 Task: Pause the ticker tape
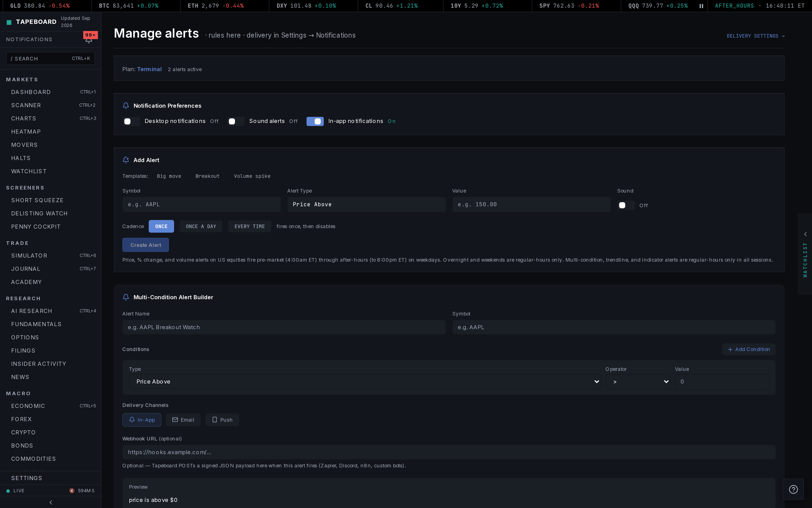[x=701, y=6]
